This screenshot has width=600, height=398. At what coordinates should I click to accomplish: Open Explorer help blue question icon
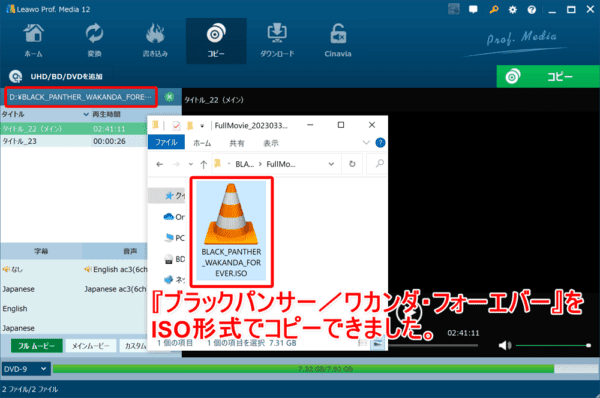(380, 143)
